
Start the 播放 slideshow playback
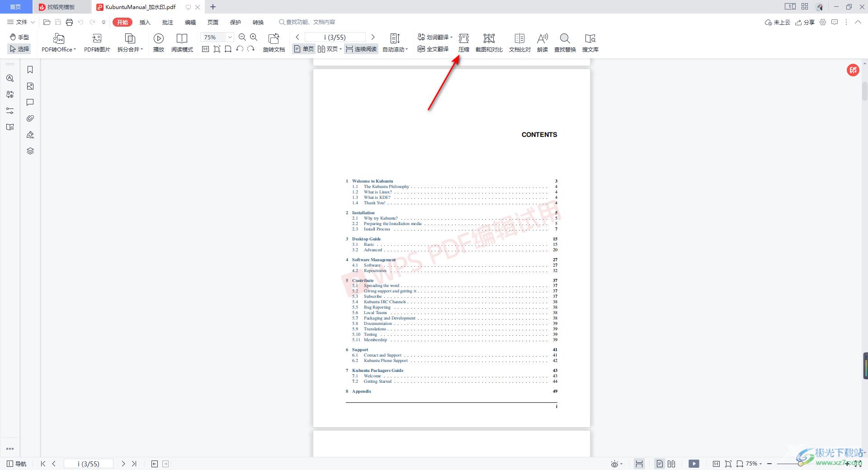(x=159, y=43)
